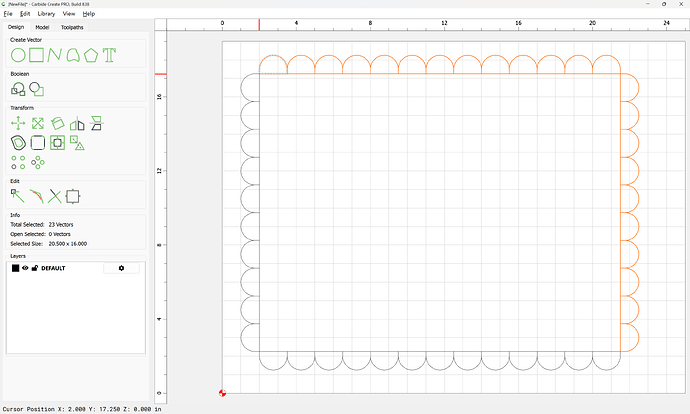Viewport: 690px width, 414px height.
Task: Select the Rectangle vector tool
Action: pos(36,54)
